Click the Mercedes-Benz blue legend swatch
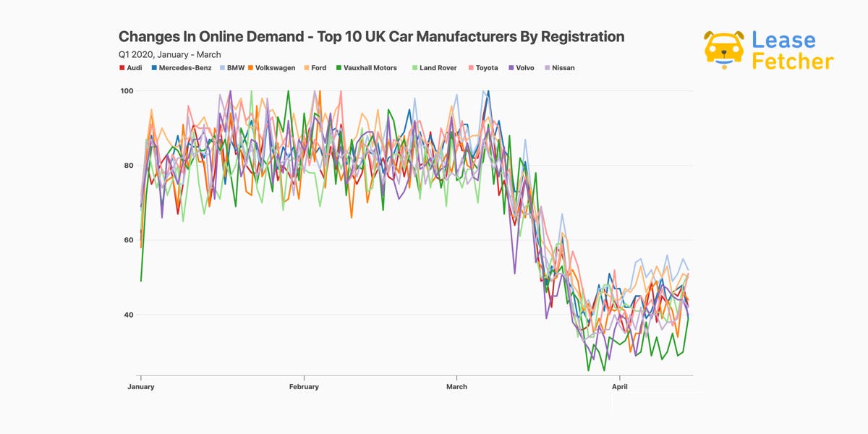Viewport: 868px width, 434px height. tap(154, 68)
